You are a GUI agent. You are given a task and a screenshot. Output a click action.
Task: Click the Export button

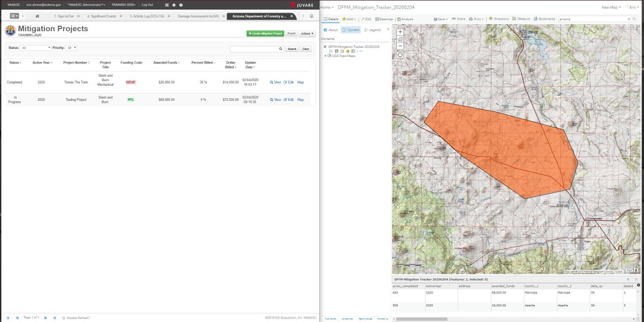coord(291,33)
